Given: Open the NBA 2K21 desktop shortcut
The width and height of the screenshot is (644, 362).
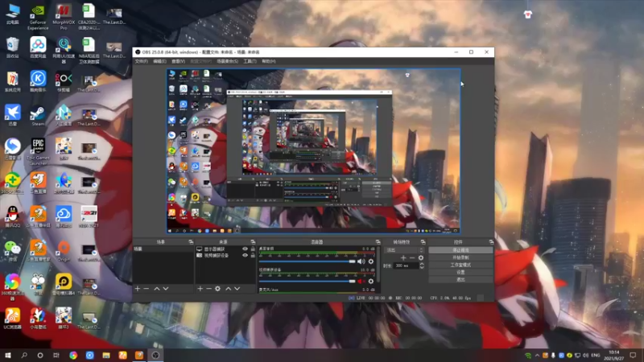Looking at the screenshot, I should [89, 217].
